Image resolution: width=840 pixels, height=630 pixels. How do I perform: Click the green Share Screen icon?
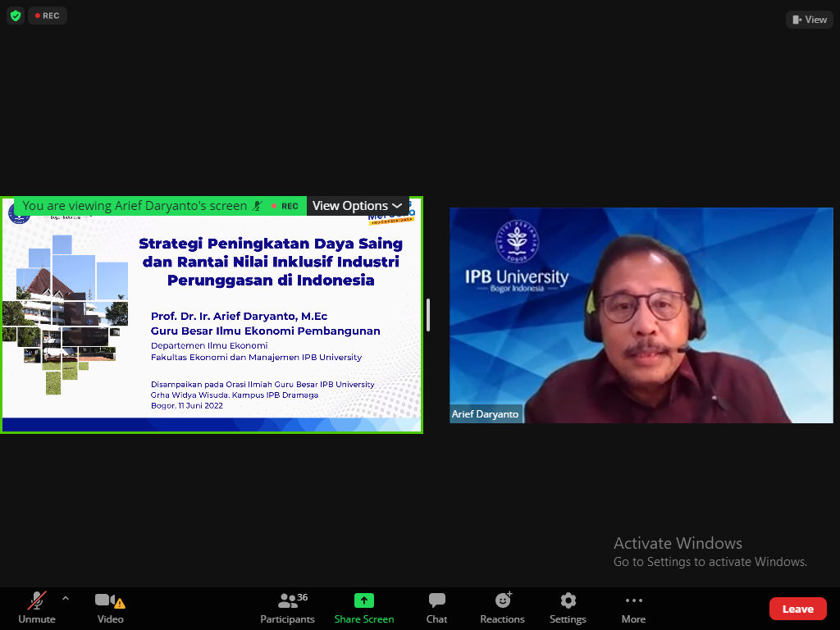tap(364, 601)
